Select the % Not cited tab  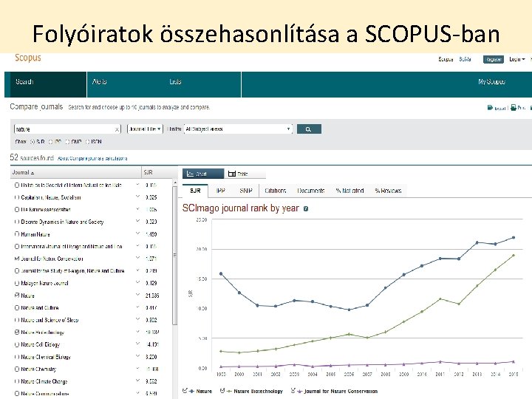(349, 191)
